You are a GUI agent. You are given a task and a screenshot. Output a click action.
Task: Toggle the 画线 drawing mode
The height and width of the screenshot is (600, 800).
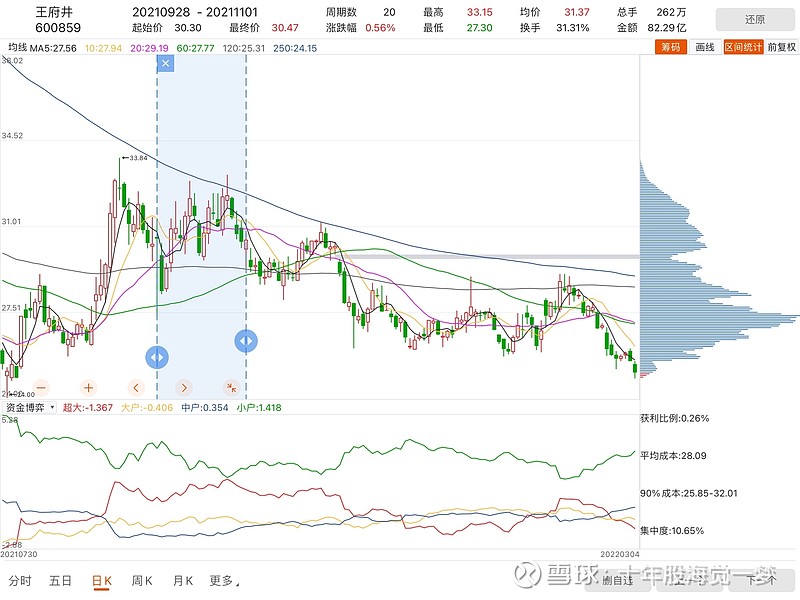[x=704, y=47]
